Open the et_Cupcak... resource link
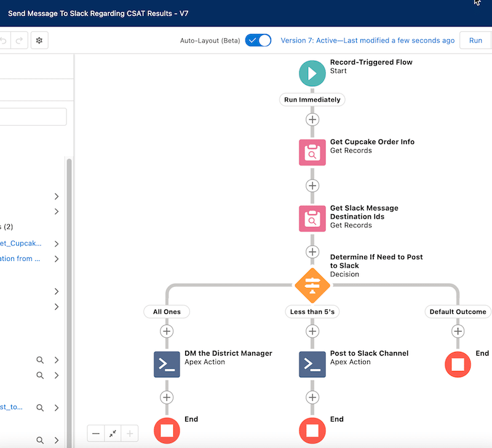 point(21,244)
